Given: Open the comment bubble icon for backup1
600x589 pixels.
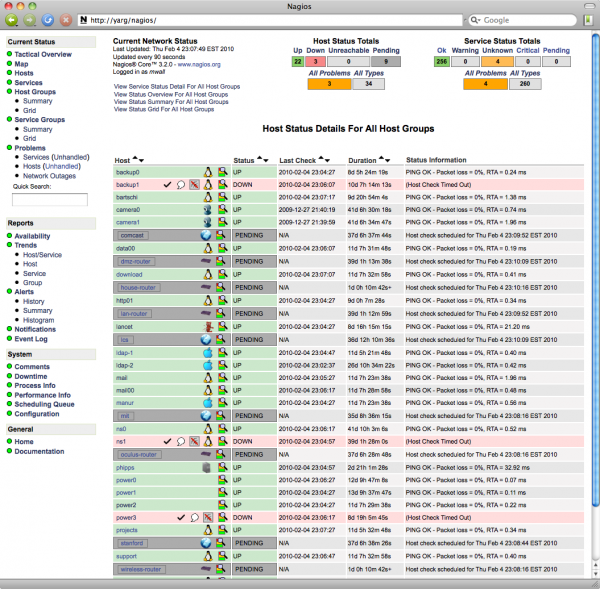Looking at the screenshot, I should [x=181, y=185].
